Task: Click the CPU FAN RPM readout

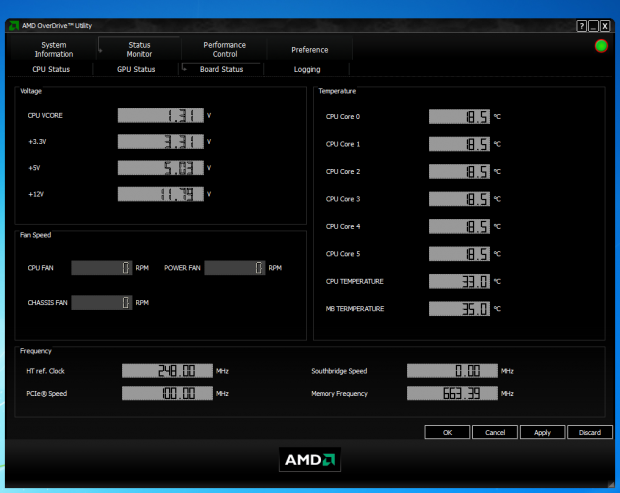Action: coord(102,268)
